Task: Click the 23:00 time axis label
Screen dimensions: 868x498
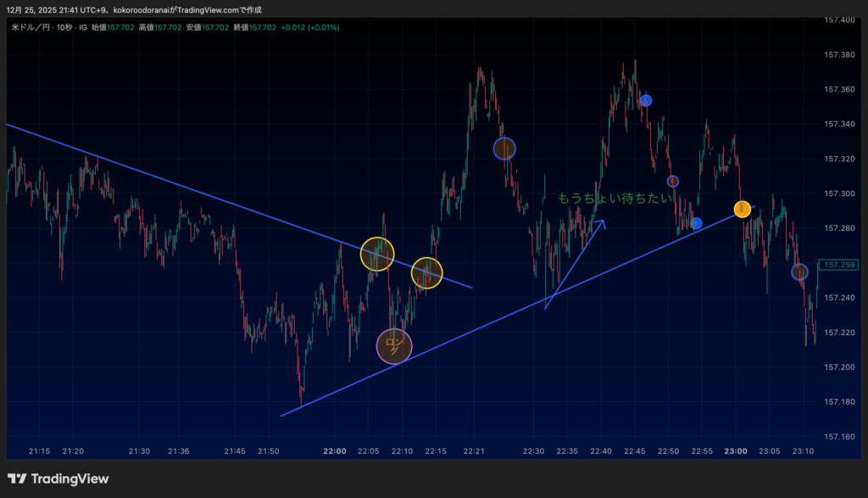Action: (x=736, y=450)
